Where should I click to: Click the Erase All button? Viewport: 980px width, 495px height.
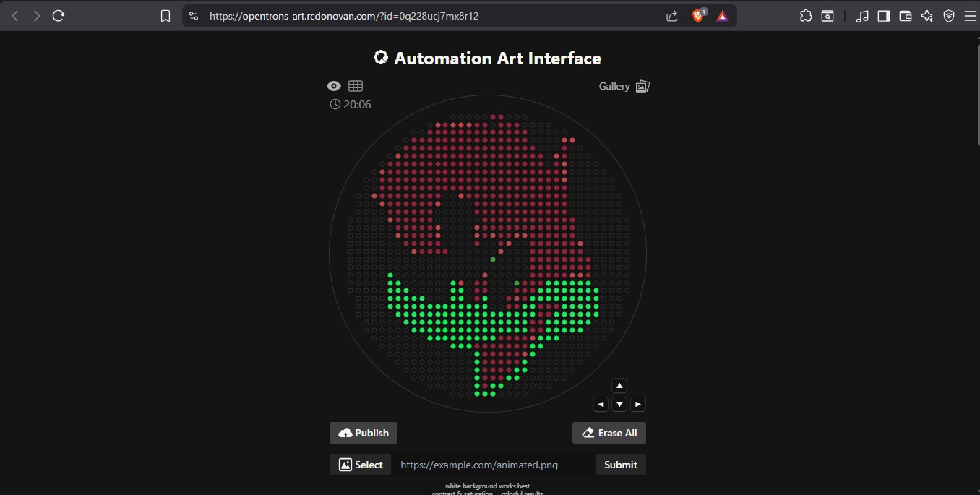click(609, 433)
